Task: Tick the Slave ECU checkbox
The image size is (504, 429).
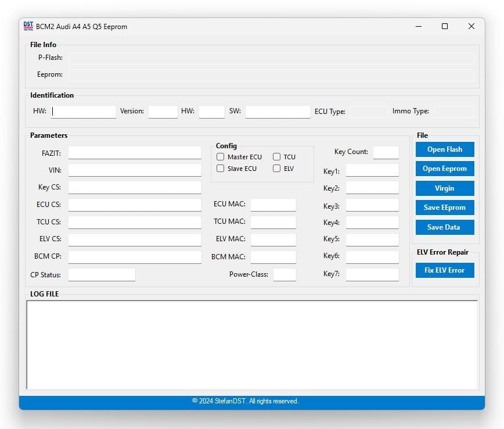Action: (x=221, y=169)
